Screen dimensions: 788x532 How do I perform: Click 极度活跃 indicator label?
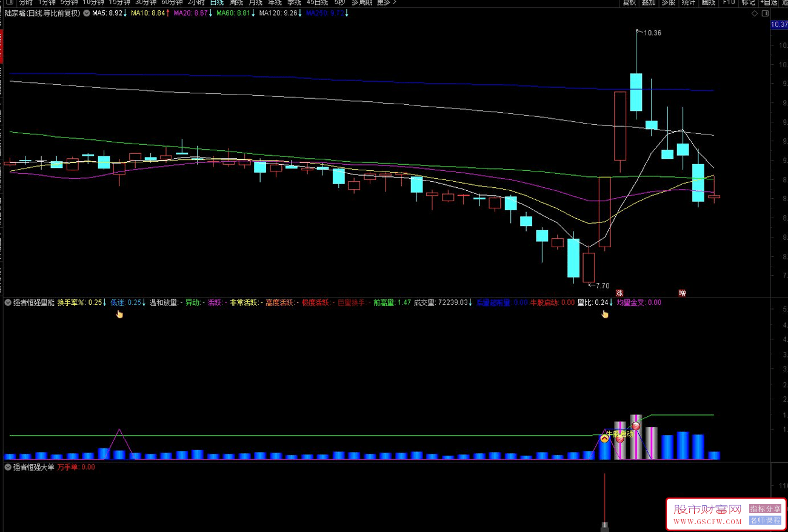(x=317, y=302)
